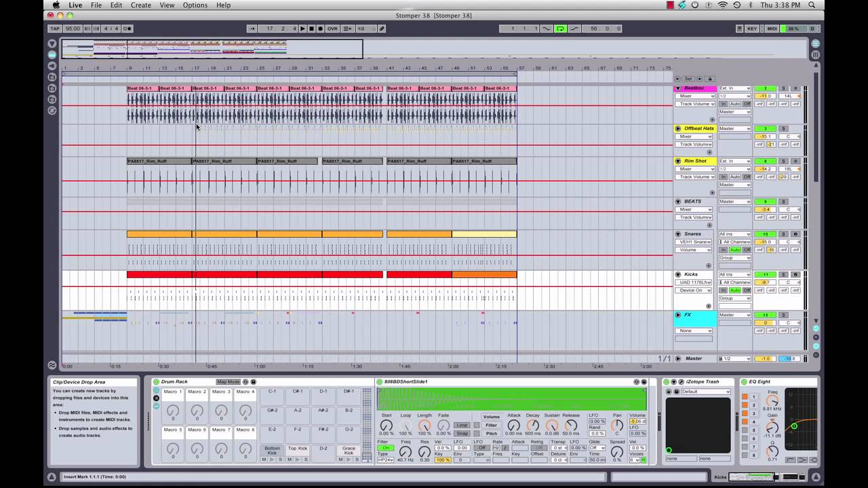This screenshot has height=488, width=868.
Task: Toggle the Draw Mode pencil icon
Action: pyautogui.click(x=382, y=28)
